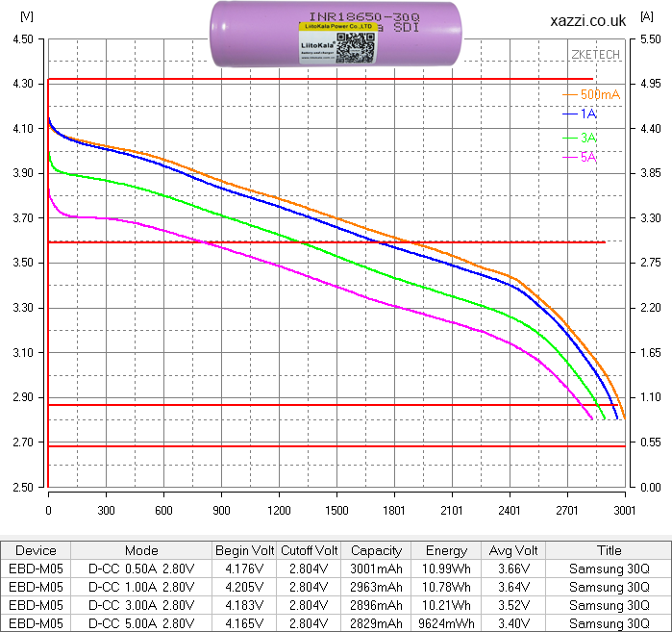Click the Begin Volt column header

(x=245, y=550)
